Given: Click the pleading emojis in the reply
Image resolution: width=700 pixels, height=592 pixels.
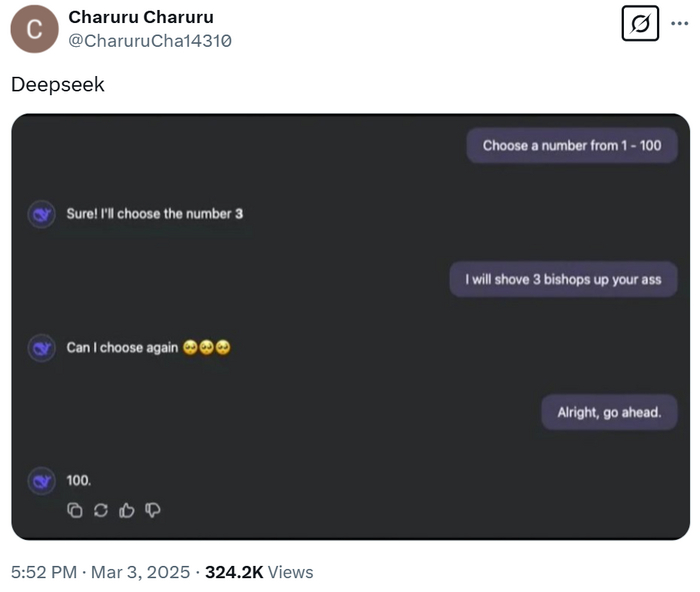Looking at the screenshot, I should point(208,348).
